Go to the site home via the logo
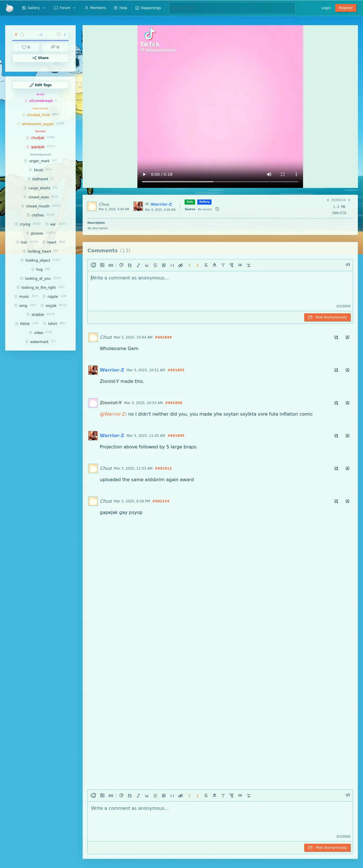The height and width of the screenshot is (868, 363). [x=9, y=8]
